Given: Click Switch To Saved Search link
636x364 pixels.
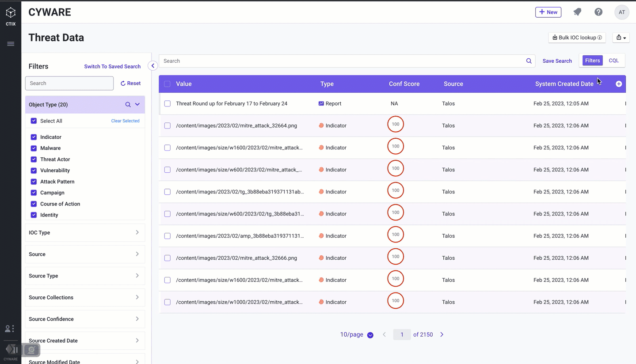Looking at the screenshot, I should (x=112, y=66).
